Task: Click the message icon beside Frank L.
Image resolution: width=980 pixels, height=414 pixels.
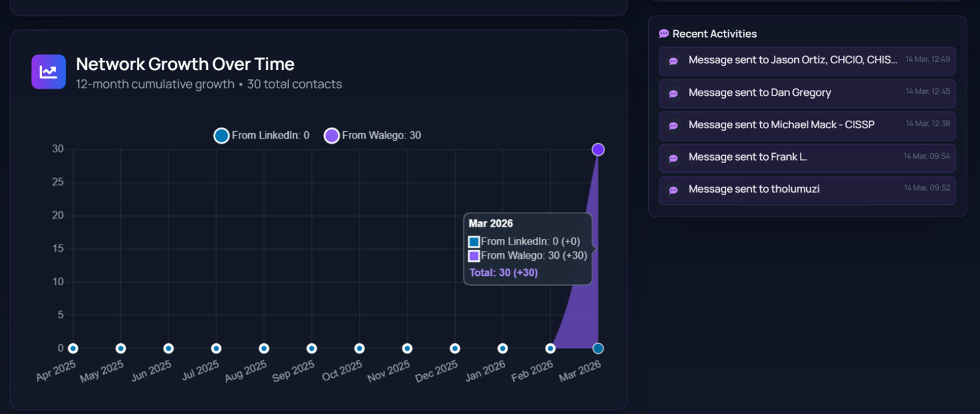Action: (674, 158)
